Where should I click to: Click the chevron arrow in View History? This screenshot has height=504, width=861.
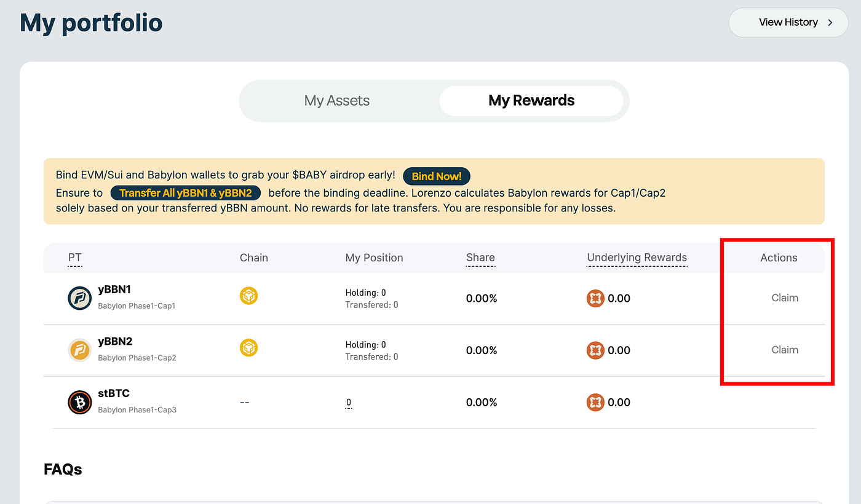830,23
